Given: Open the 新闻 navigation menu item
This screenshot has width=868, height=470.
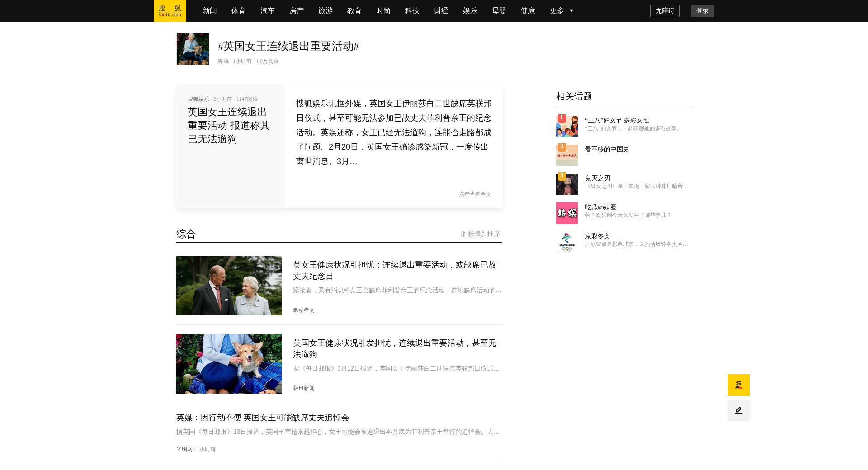Looking at the screenshot, I should [209, 11].
